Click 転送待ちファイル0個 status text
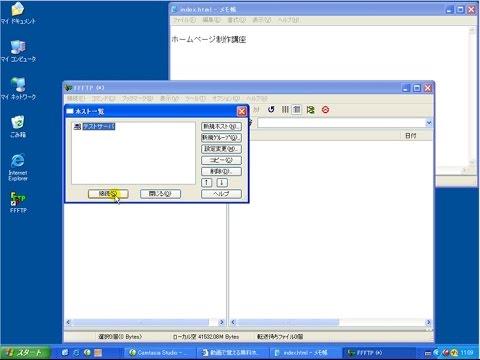 [x=280, y=337]
